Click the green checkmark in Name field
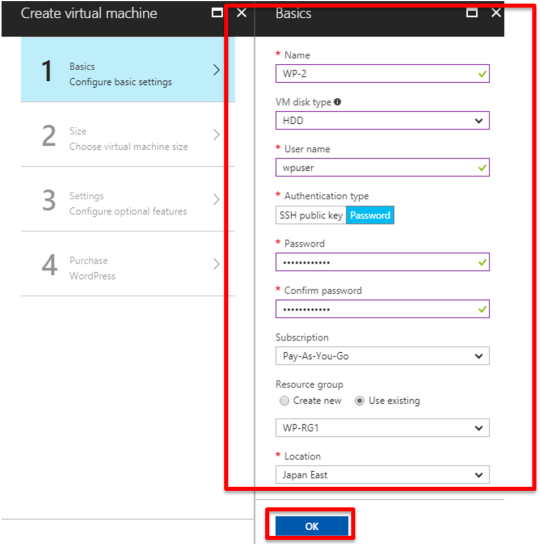Image resolution: width=540 pixels, height=544 pixels. point(482,74)
